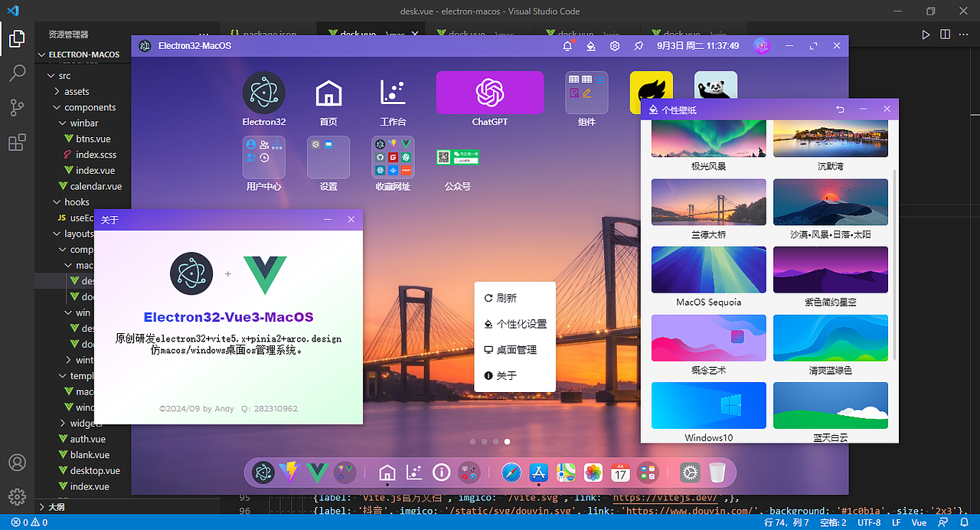Open VS Code Extensions view
Screen dimensions: 980x530
pos(17,142)
